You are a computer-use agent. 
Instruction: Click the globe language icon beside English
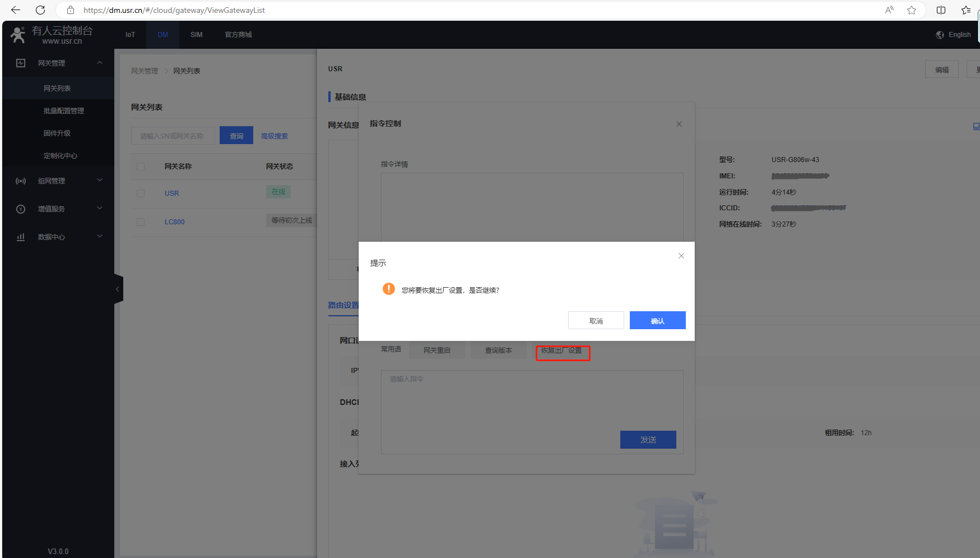pos(940,35)
